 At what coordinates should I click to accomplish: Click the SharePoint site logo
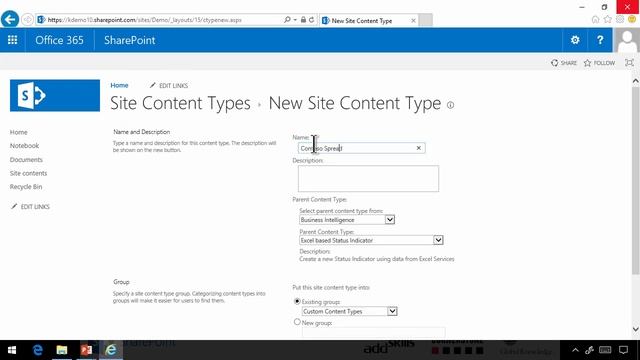tap(55, 96)
